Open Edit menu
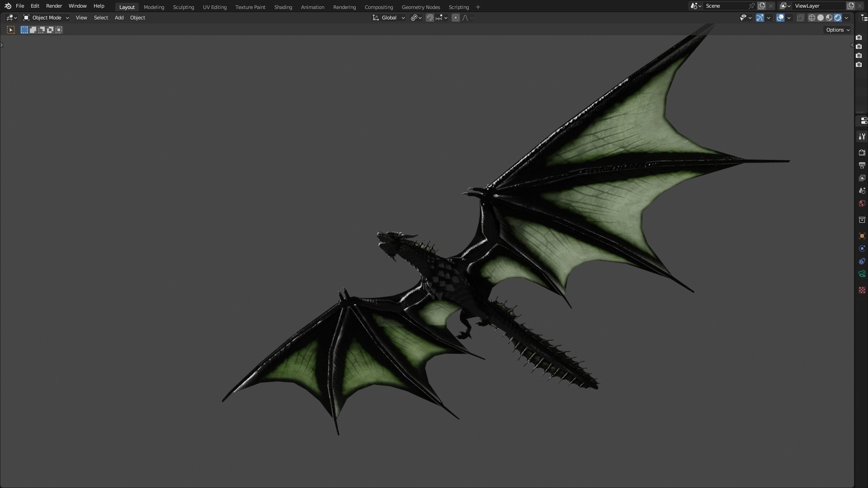Screen dimensions: 868x488 35,6
